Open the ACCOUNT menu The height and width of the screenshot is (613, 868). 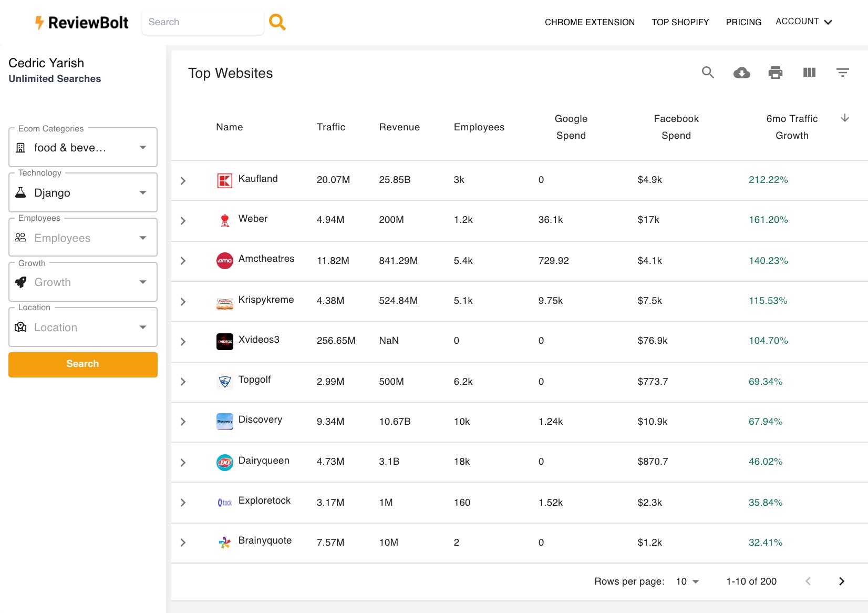tap(804, 22)
